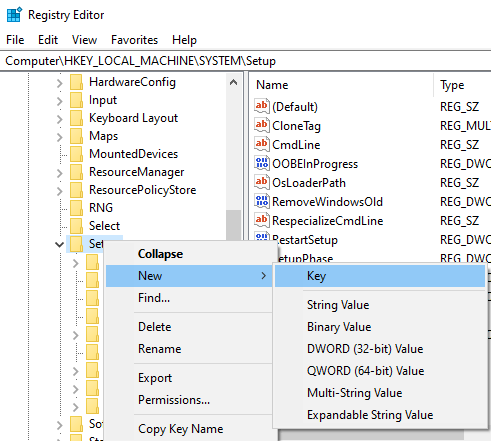
Task: Open the File menu
Action: click(15, 40)
